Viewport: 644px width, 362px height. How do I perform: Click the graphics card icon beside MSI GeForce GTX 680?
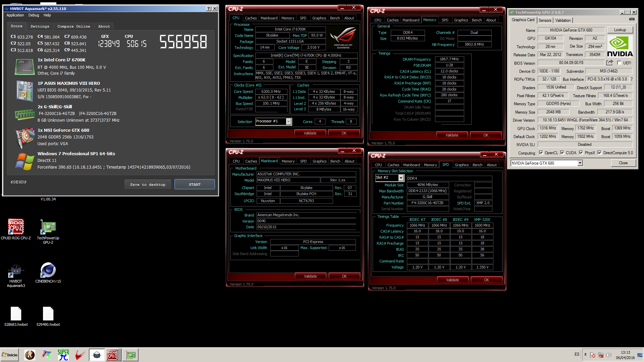25,137
